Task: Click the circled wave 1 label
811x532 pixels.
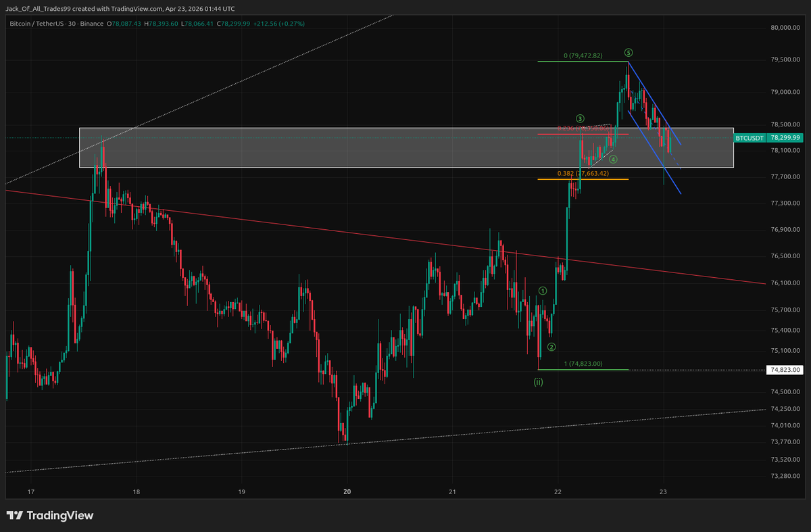Action: point(543,291)
